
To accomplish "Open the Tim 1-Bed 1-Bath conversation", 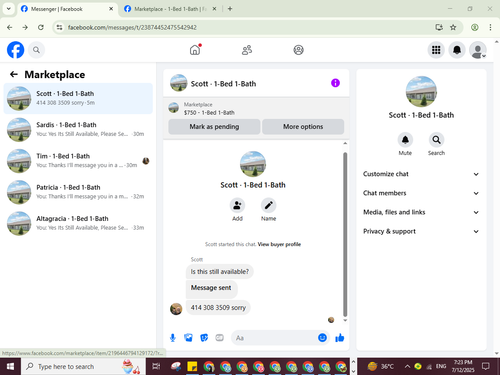I will tap(78, 161).
